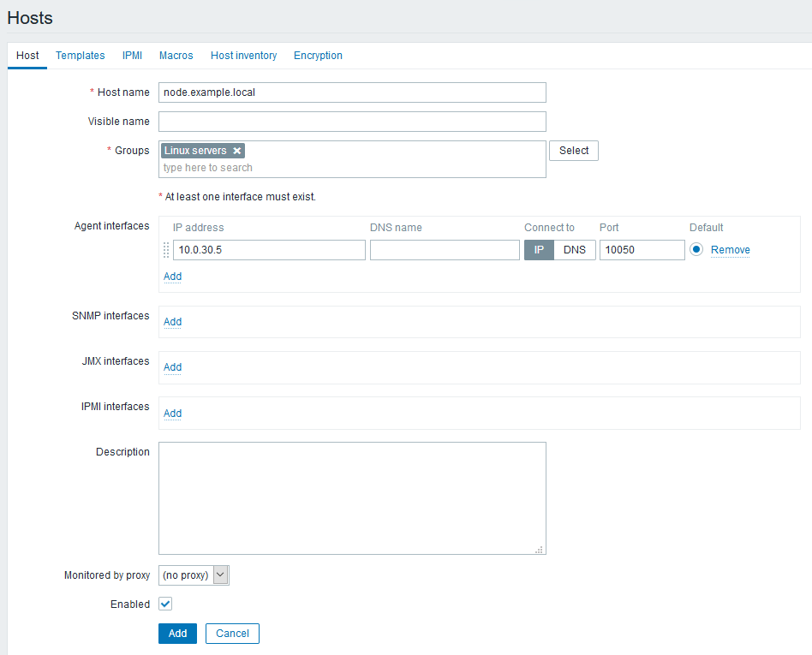Uncheck the Enabled checkbox
This screenshot has width=812, height=655.
(x=164, y=604)
